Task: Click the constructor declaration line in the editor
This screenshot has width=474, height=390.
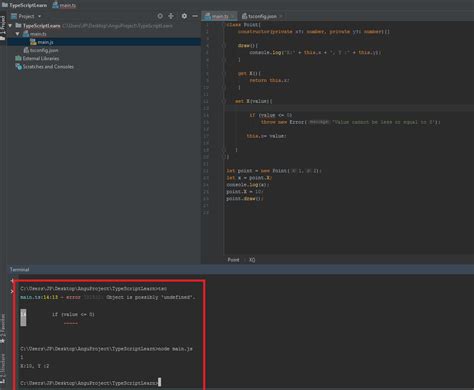Action: click(314, 32)
